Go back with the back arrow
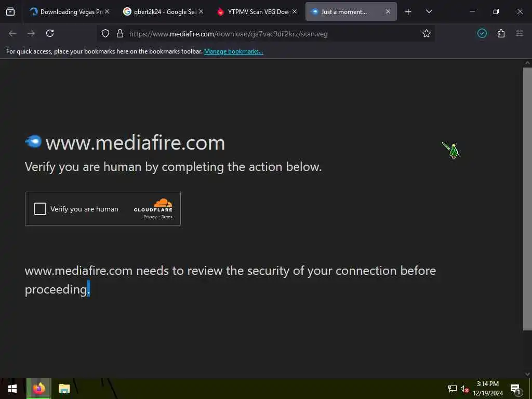The image size is (532, 399). 12,33
